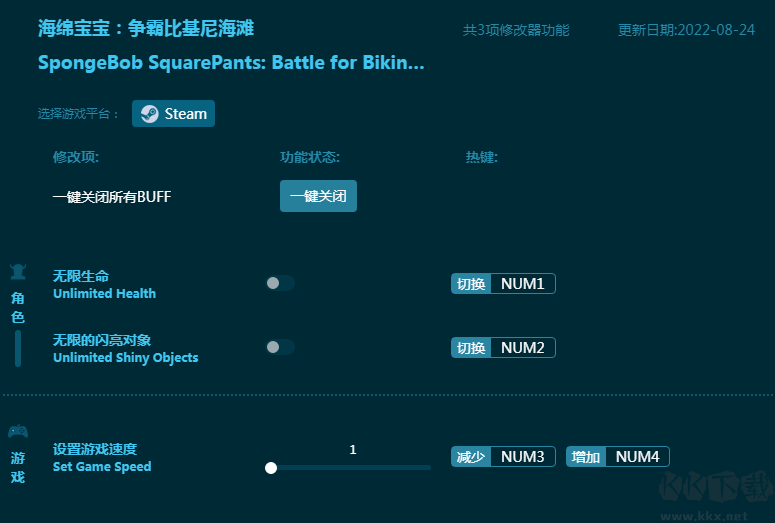Enable Unlimited Shiny Objects switch
The image size is (775, 523).
(x=280, y=347)
